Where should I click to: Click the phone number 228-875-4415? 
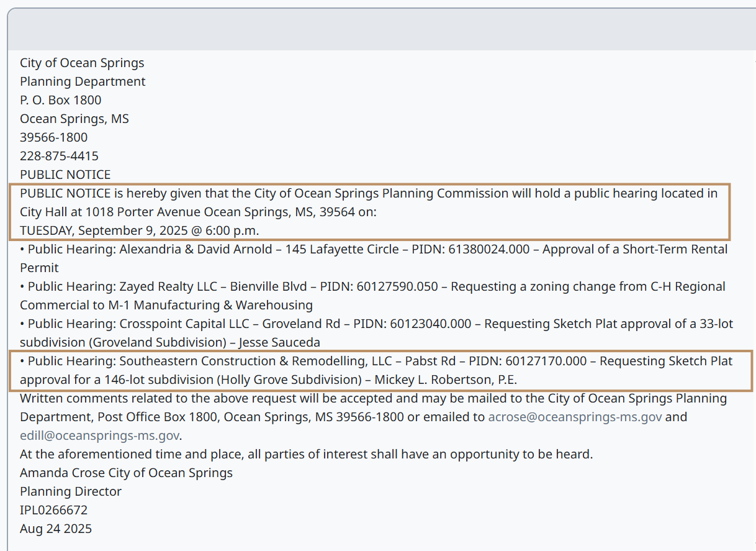click(x=59, y=156)
